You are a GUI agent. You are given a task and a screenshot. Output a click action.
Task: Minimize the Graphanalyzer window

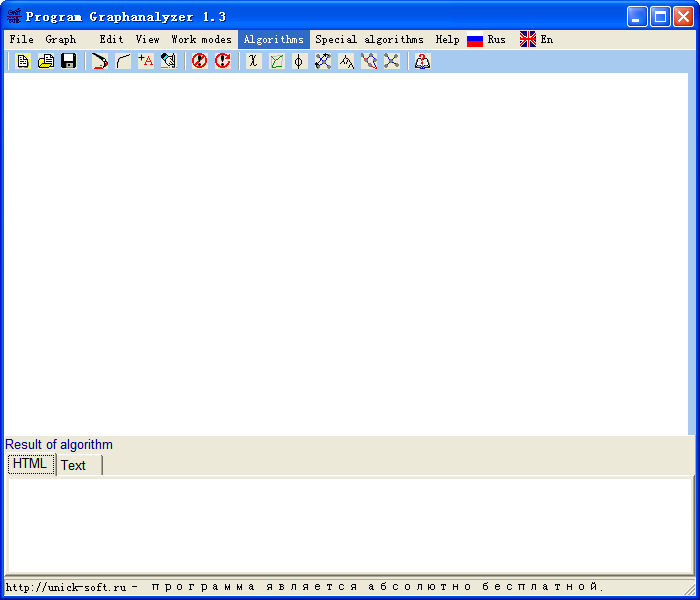637,17
